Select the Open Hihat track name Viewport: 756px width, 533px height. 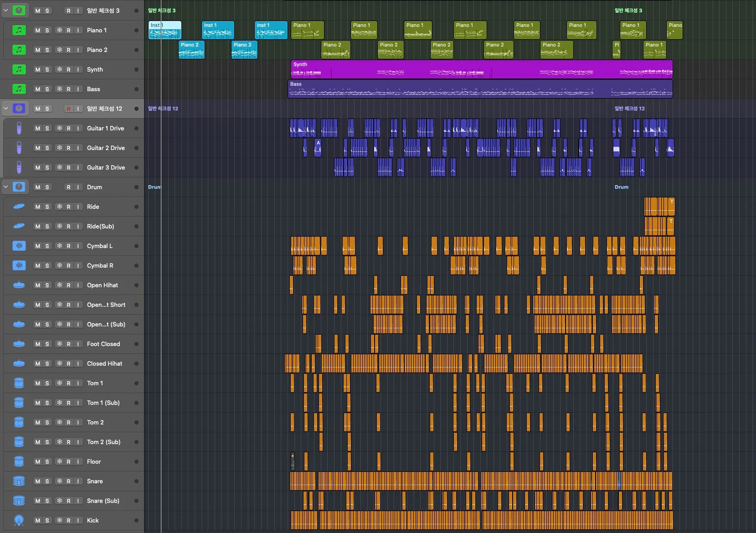(102, 285)
